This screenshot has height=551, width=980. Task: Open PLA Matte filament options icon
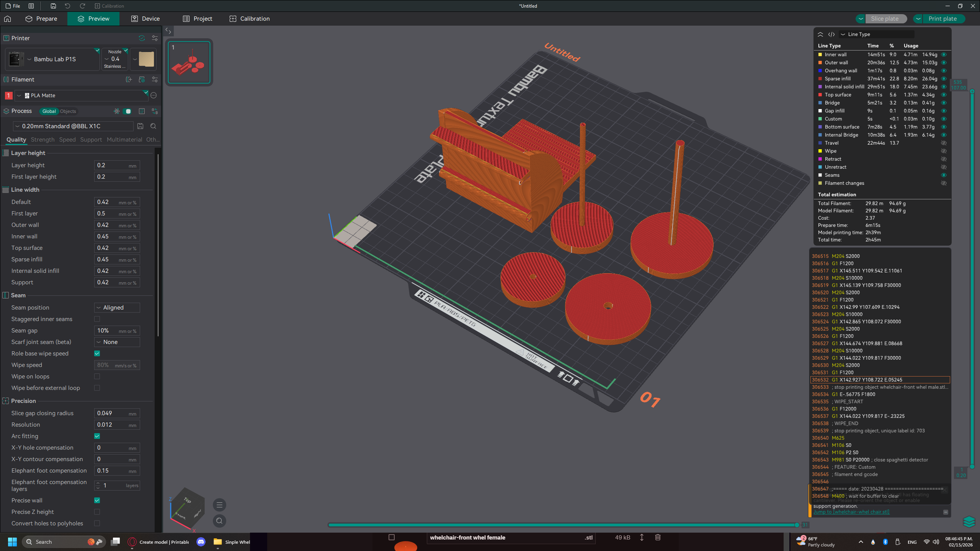coord(154,95)
